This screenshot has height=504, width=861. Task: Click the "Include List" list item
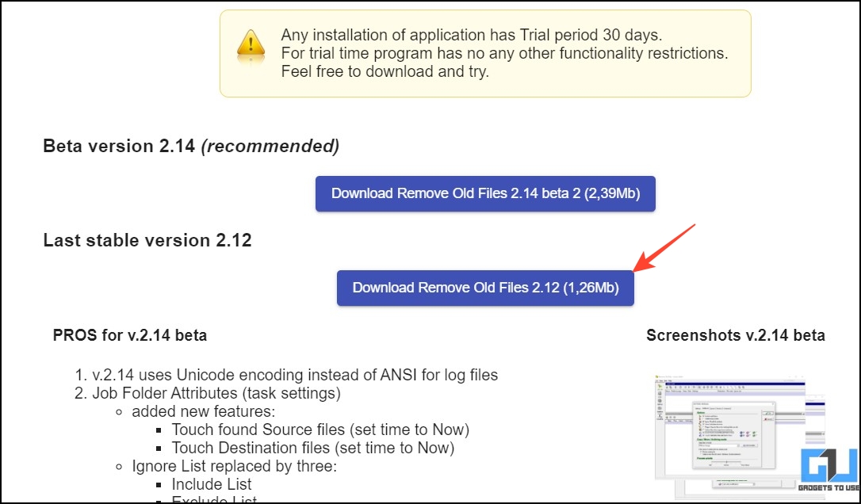212,484
